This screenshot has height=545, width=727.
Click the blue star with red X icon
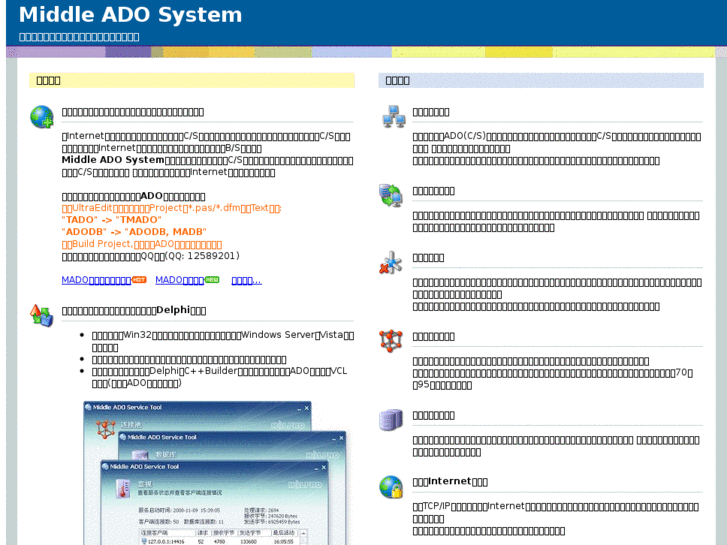pyautogui.click(x=391, y=263)
